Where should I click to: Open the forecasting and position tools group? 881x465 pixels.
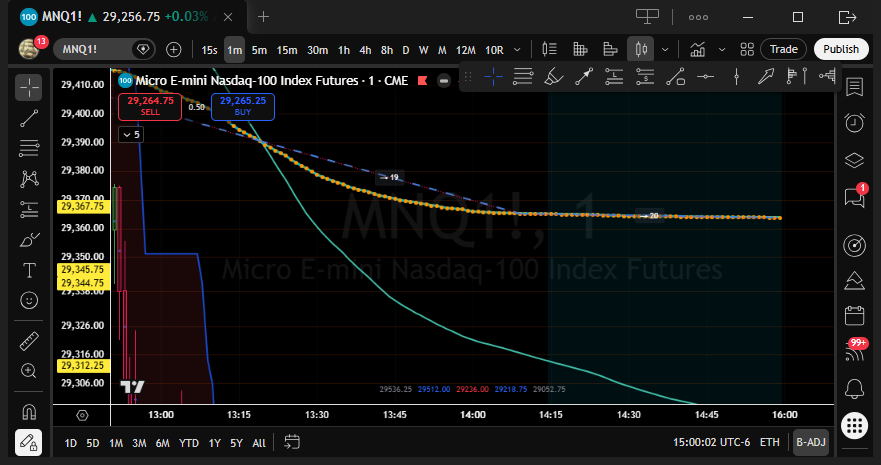(x=29, y=209)
